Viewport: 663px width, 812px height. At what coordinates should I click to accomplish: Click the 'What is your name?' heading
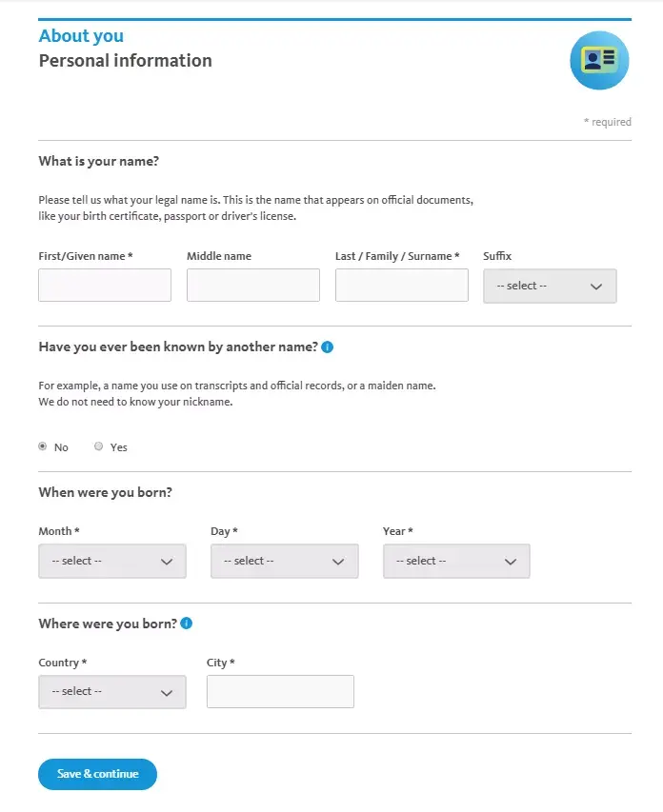pos(98,162)
